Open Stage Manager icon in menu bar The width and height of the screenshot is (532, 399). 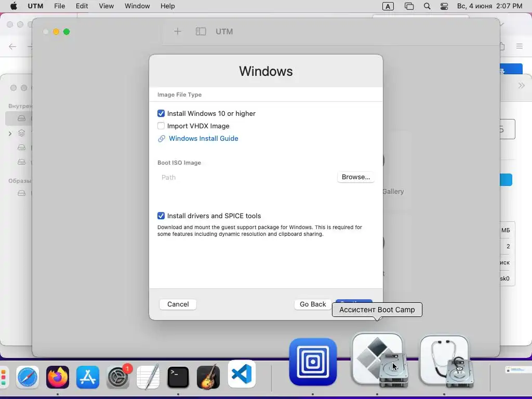[409, 6]
